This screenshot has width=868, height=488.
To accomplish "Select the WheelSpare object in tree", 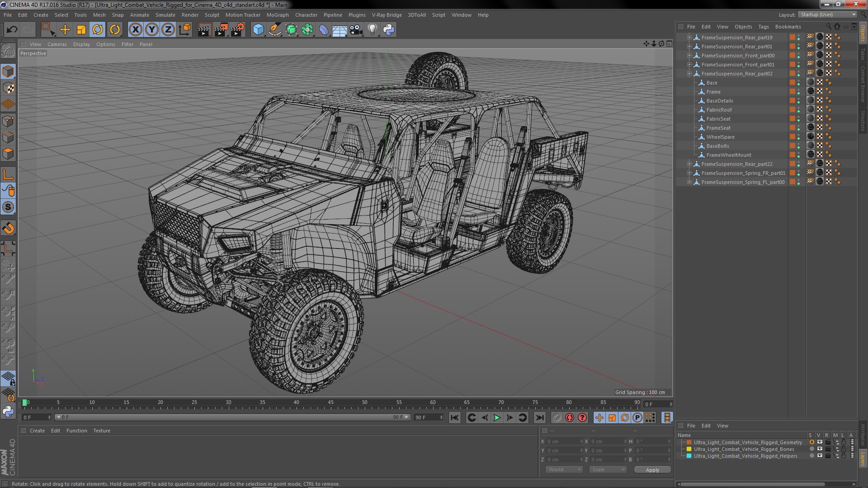I will click(x=720, y=137).
